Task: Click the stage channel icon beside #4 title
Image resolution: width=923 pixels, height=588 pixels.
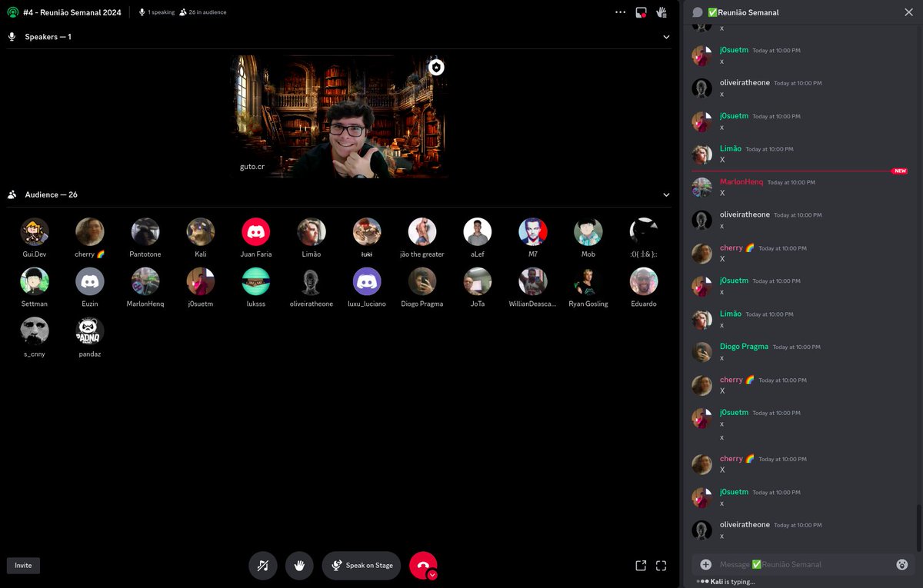Action: coord(13,12)
